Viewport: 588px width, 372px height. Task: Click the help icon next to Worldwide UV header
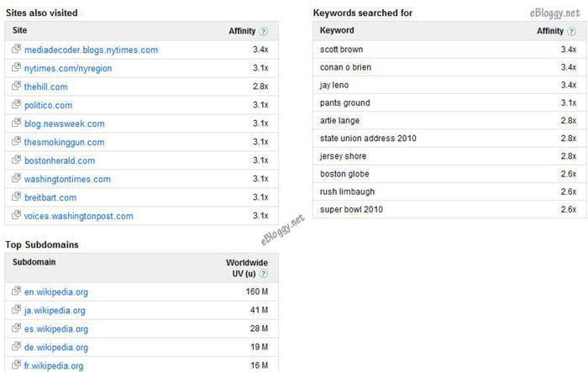[264, 274]
